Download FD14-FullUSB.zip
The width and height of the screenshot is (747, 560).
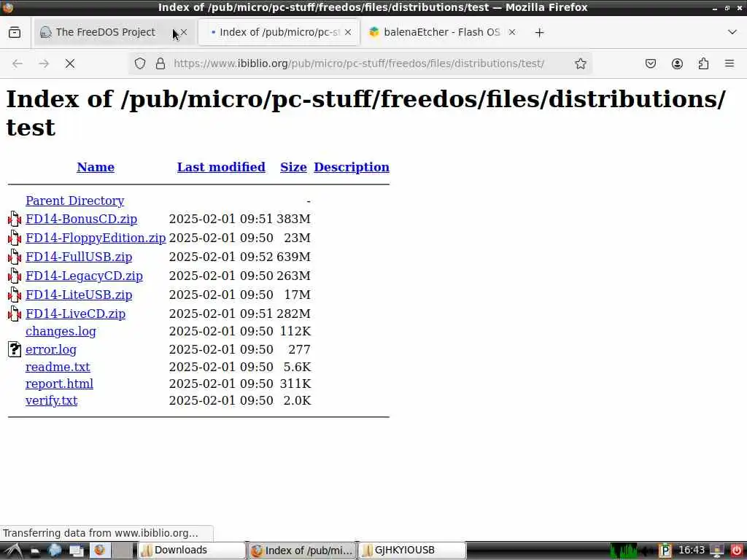[79, 257]
